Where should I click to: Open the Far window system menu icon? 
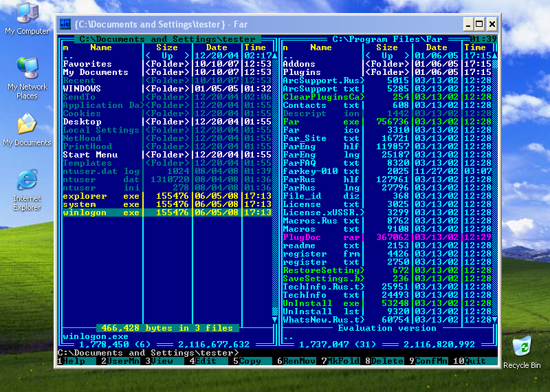[x=65, y=24]
